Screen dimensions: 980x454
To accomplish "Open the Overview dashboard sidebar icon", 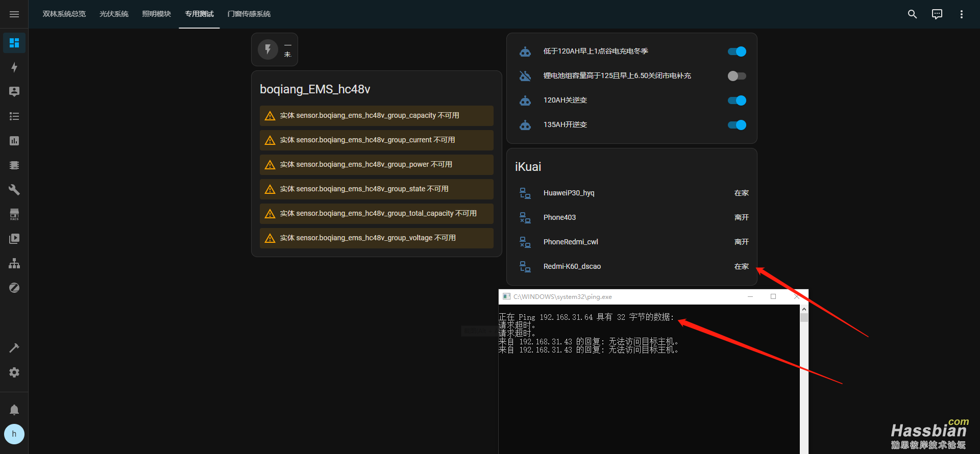I will pyautogui.click(x=14, y=43).
